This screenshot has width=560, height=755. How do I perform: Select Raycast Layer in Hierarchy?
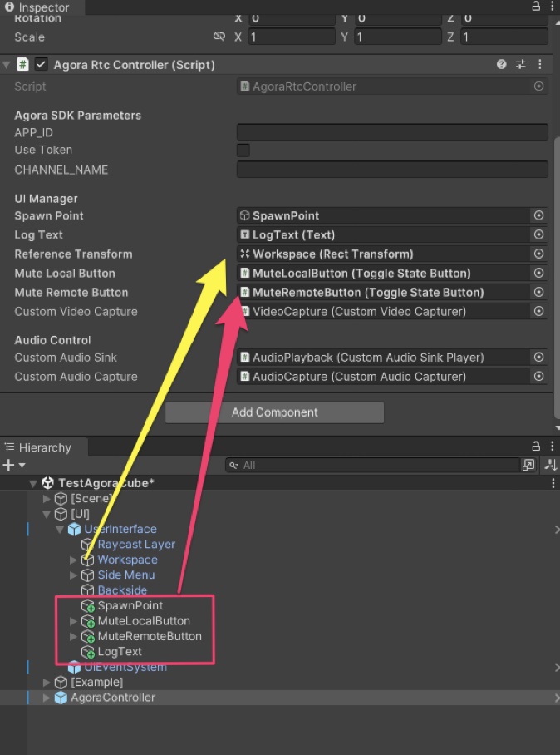click(x=136, y=545)
